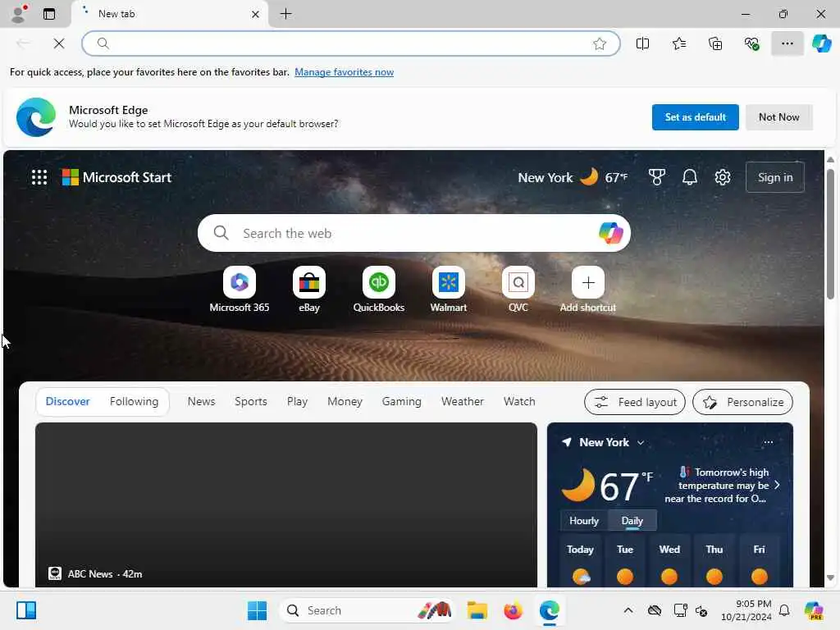The image size is (840, 630).
Task: Show Daily weather forecast
Action: [x=632, y=521]
